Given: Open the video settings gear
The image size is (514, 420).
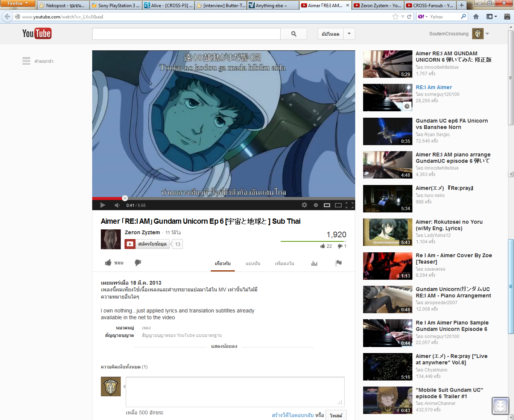Looking at the screenshot, I should tap(304, 205).
